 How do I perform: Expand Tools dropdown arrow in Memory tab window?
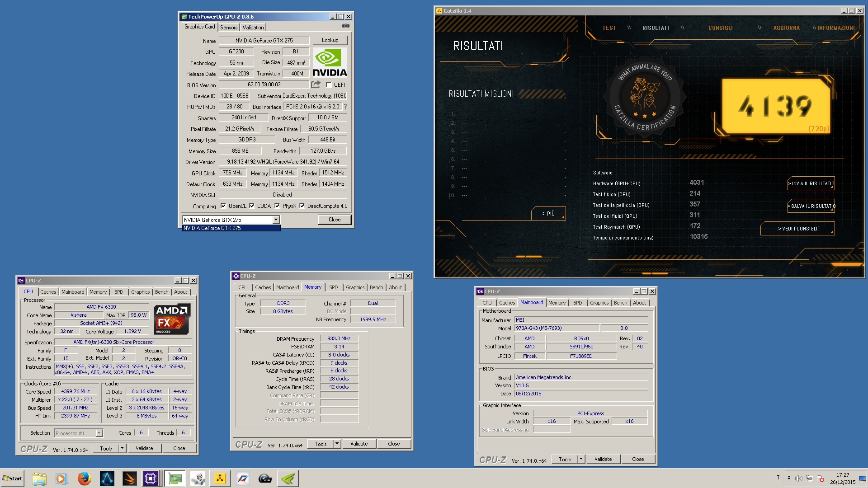pyautogui.click(x=337, y=444)
